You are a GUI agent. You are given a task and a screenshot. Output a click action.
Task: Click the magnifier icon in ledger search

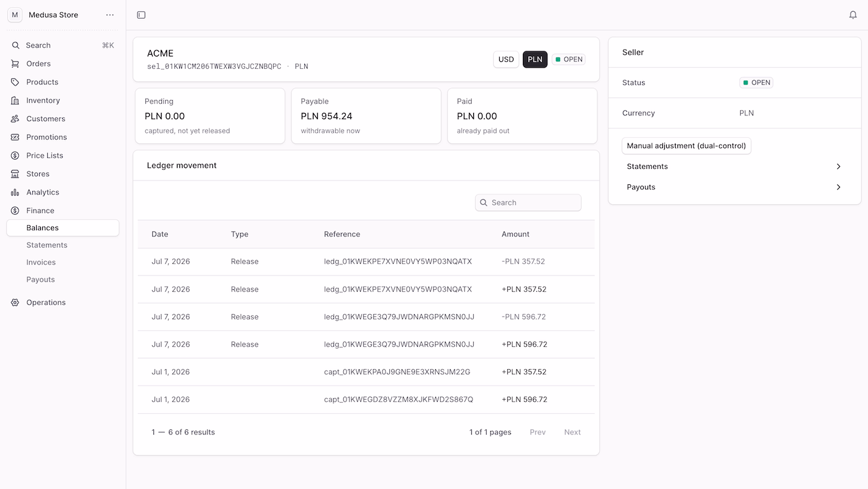(x=484, y=202)
